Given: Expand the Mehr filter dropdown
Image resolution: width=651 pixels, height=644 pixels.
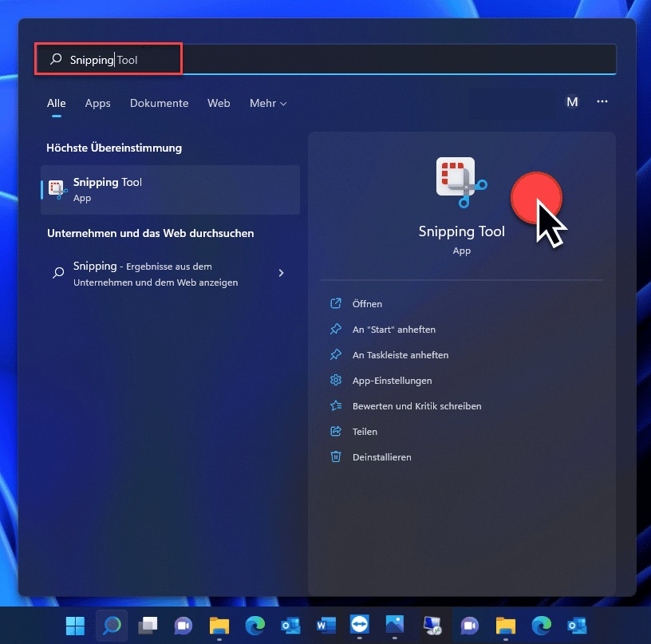Looking at the screenshot, I should click(x=267, y=103).
